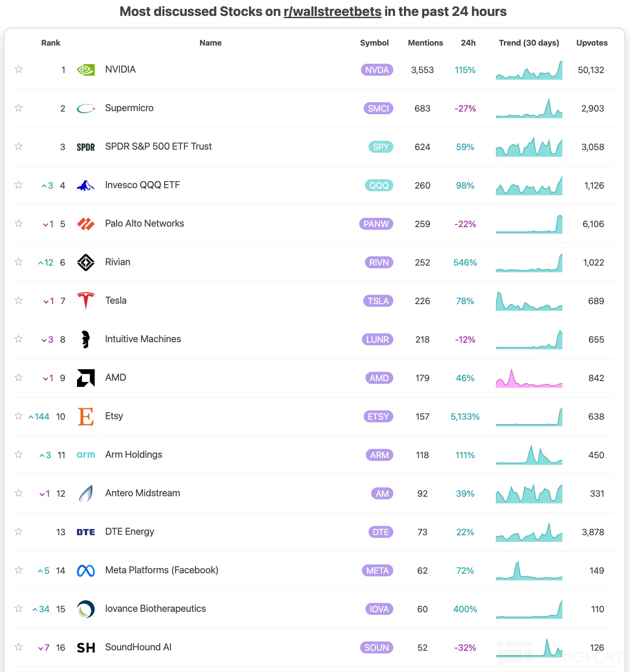
Task: Click the AMD logo icon
Action: (x=85, y=378)
